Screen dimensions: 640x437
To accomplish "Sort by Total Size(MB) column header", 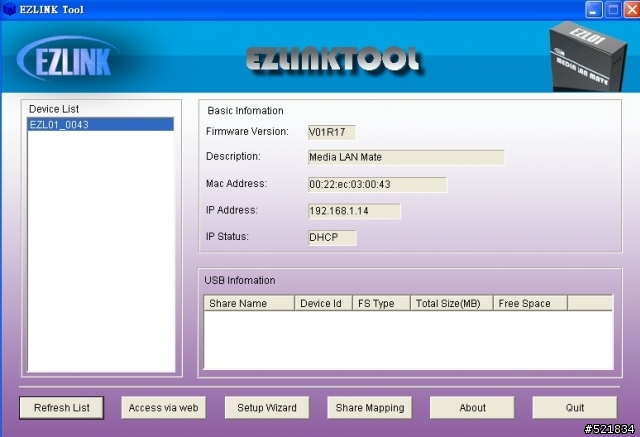I will coord(452,303).
